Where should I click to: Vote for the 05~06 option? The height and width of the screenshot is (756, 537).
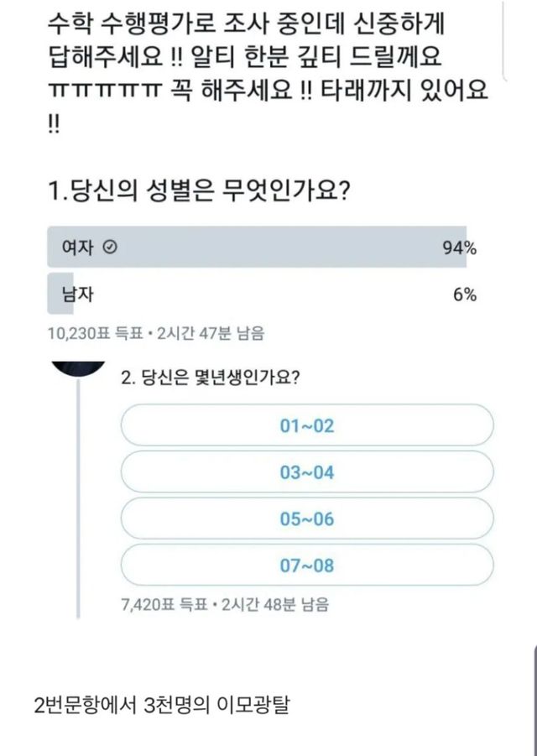tap(307, 519)
